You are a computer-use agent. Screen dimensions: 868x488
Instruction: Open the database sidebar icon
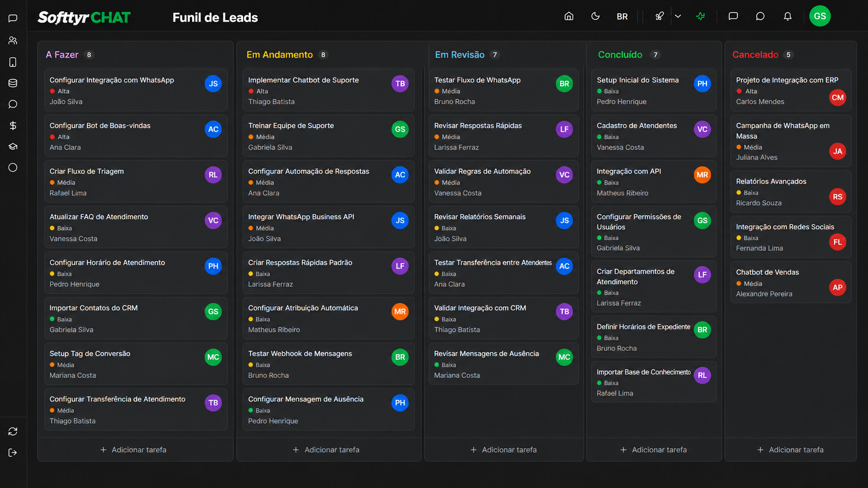(13, 83)
